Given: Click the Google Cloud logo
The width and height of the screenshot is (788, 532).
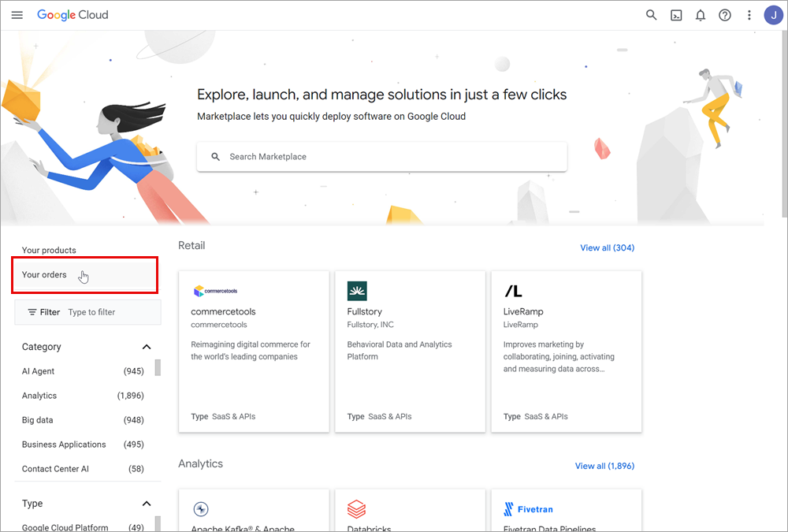Looking at the screenshot, I should (x=72, y=15).
